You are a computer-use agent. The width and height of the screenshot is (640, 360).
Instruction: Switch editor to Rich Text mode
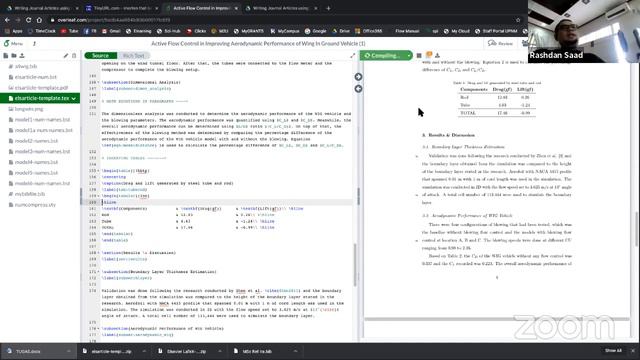(133, 56)
